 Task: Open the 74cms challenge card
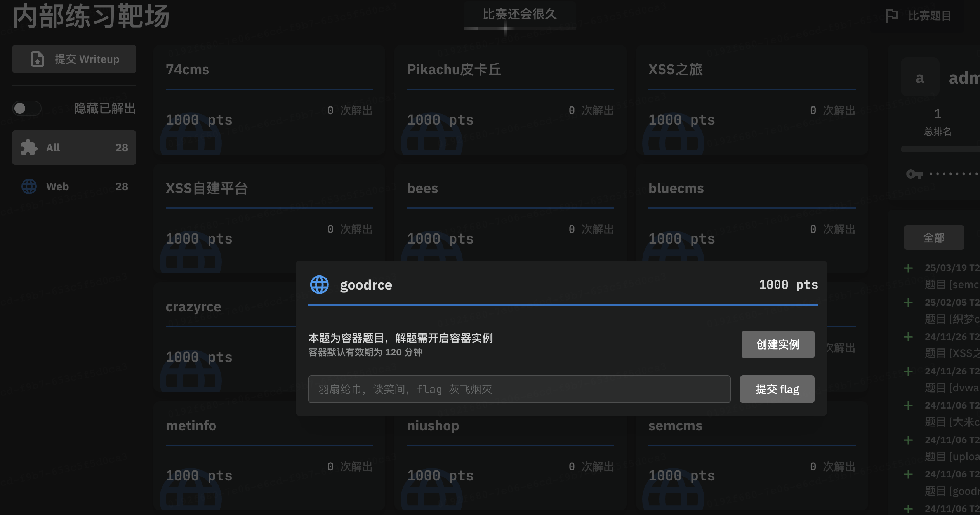tap(269, 100)
